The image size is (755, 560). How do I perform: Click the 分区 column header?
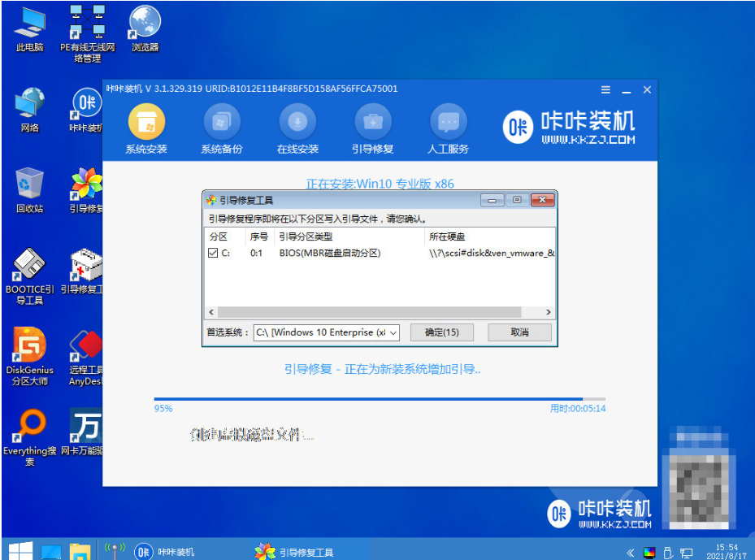click(226, 237)
